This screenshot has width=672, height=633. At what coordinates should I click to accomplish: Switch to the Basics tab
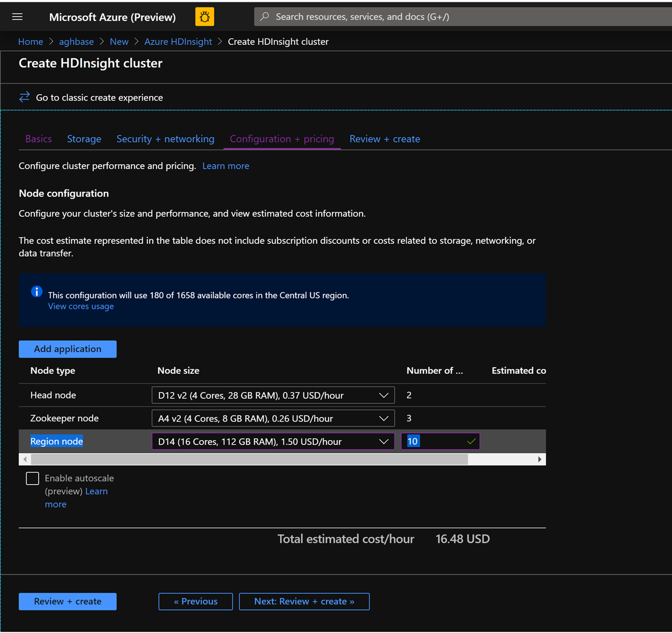[x=39, y=139]
